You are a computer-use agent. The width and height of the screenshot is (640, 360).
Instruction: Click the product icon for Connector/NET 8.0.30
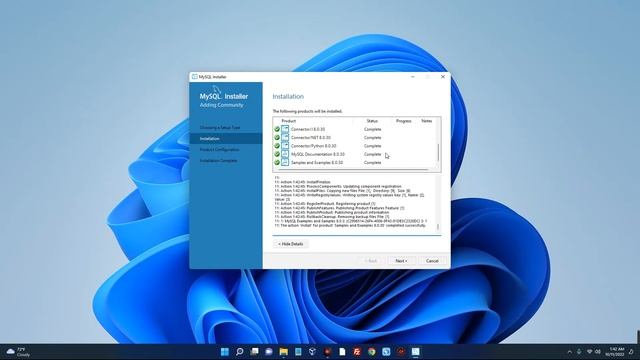tap(285, 138)
